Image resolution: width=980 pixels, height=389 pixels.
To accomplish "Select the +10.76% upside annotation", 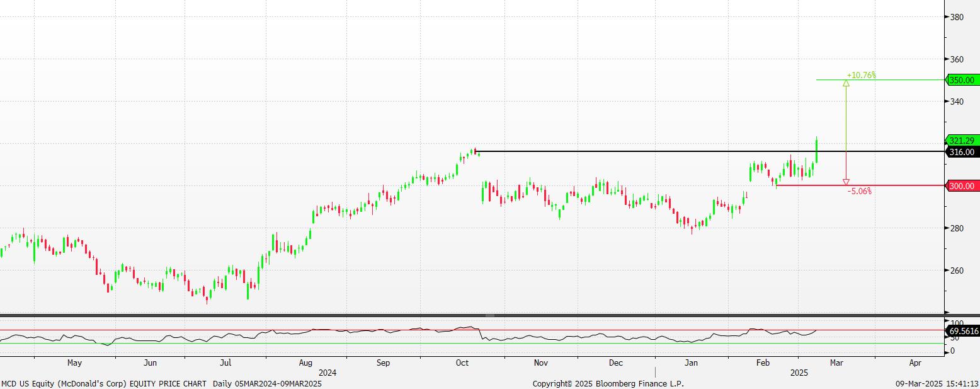I will pyautogui.click(x=861, y=76).
